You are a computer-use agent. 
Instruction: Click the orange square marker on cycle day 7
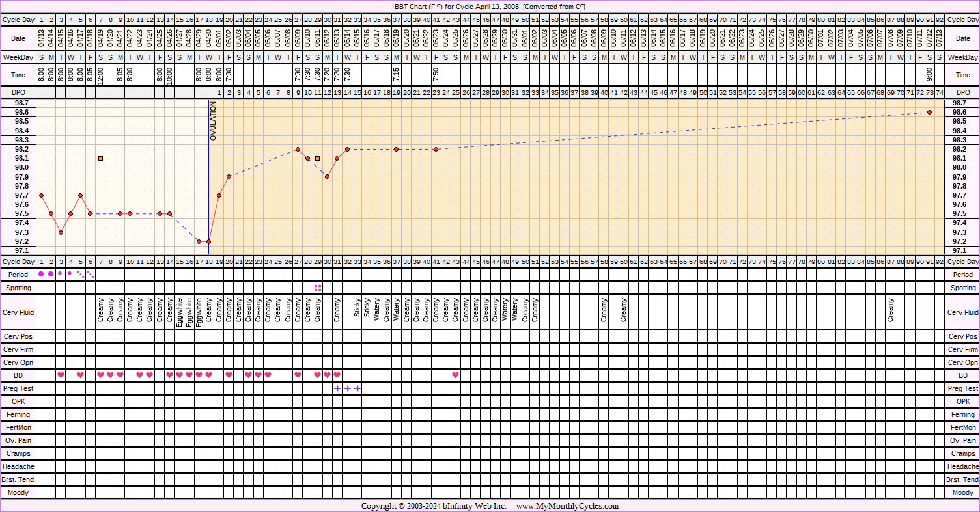click(100, 158)
